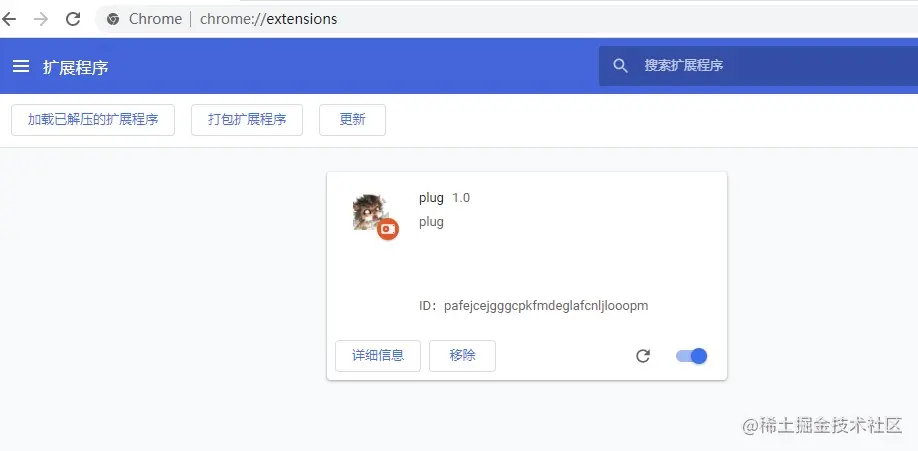Click the search magnifier icon

point(620,66)
